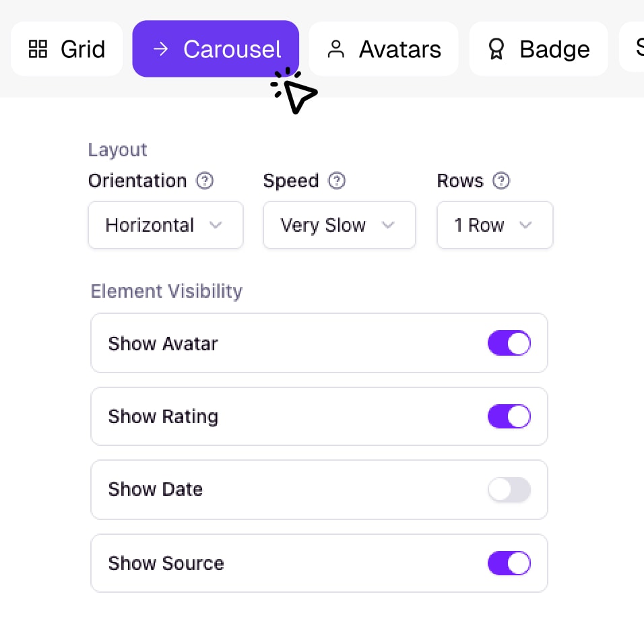Enable the Show Date toggle
The height and width of the screenshot is (644, 644).
509,490
